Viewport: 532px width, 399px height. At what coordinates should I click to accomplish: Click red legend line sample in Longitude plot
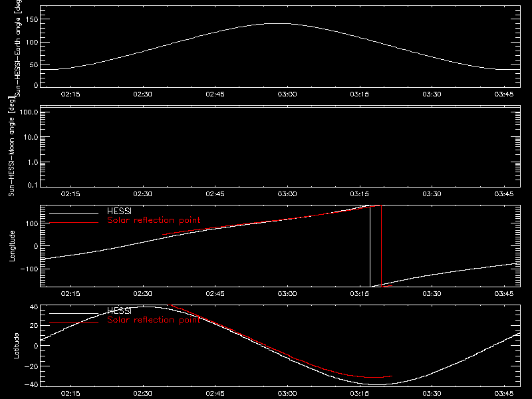(74, 223)
